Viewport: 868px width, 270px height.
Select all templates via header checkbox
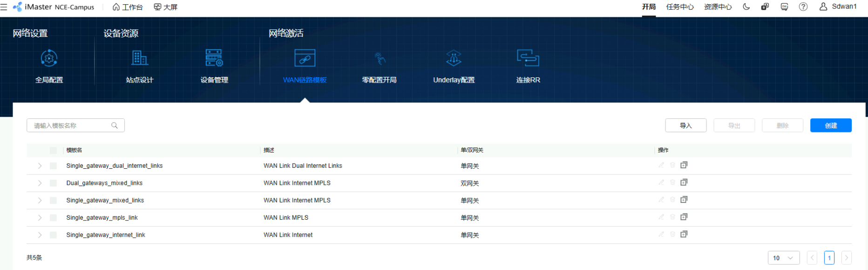53,150
